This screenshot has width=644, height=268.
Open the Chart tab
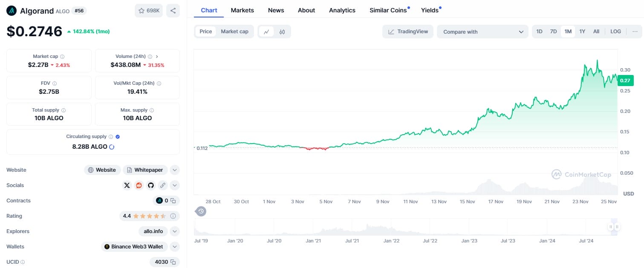209,10
